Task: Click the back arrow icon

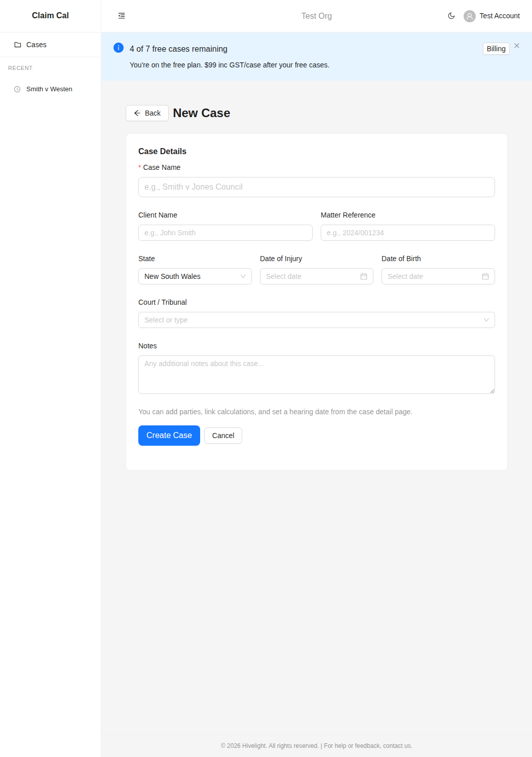Action: (137, 113)
